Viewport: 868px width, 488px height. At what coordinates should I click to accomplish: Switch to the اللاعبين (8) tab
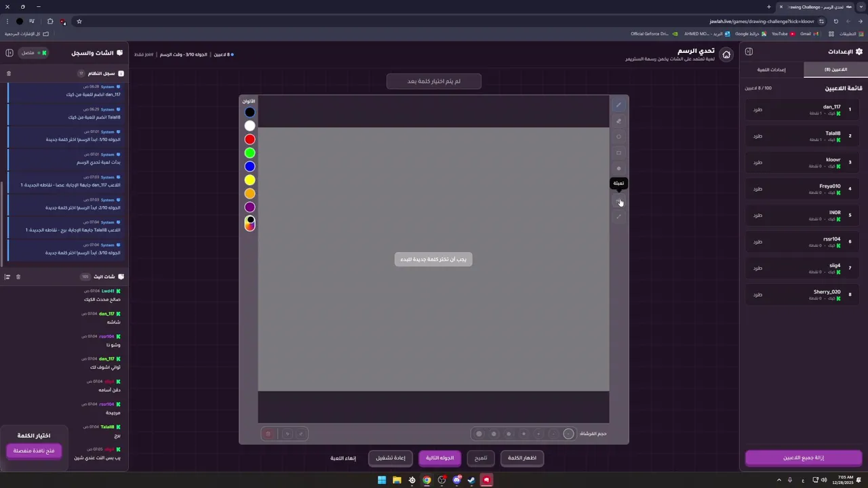point(835,69)
